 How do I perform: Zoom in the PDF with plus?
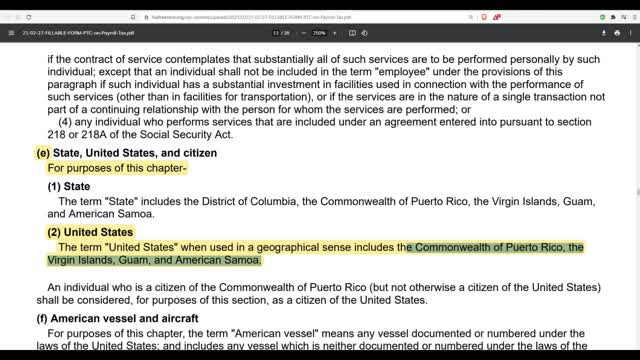coord(335,33)
